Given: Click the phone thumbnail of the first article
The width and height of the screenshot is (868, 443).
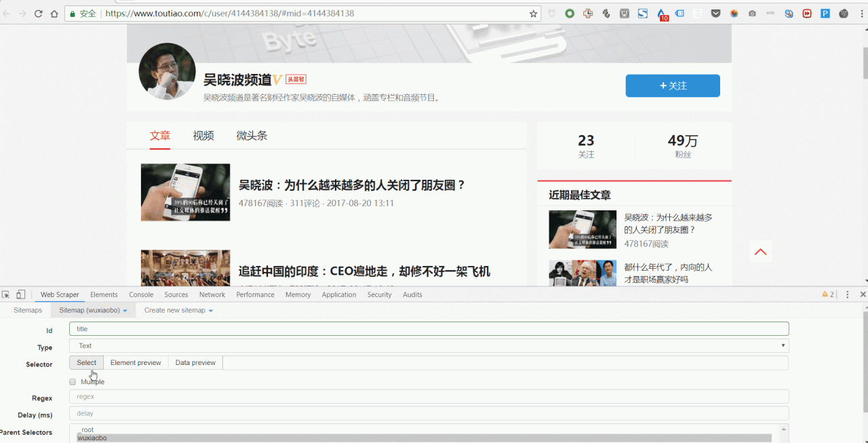Looking at the screenshot, I should [185, 192].
